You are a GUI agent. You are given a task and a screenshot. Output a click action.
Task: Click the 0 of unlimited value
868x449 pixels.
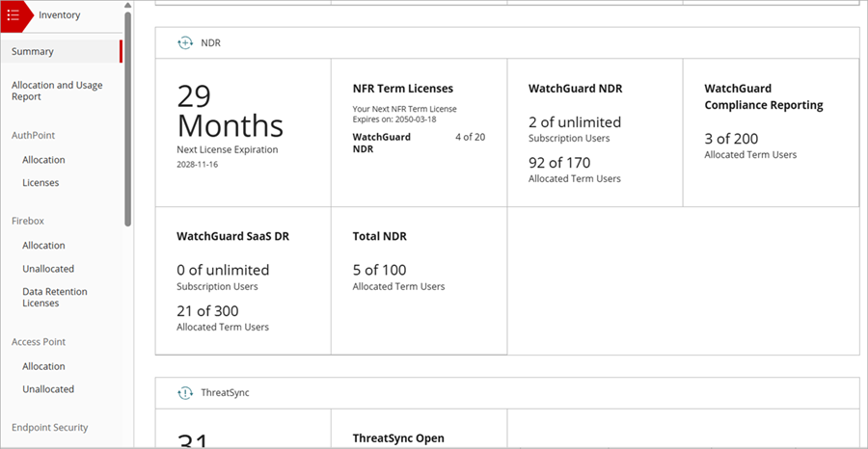tap(223, 270)
